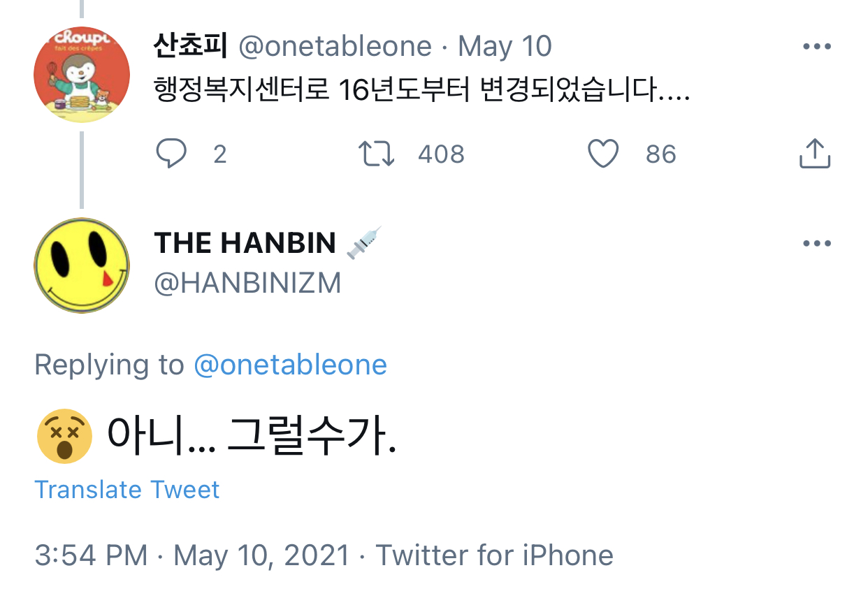Open more options on THE HANBIN tweet
Screen dimensions: 868x605
click(x=816, y=244)
